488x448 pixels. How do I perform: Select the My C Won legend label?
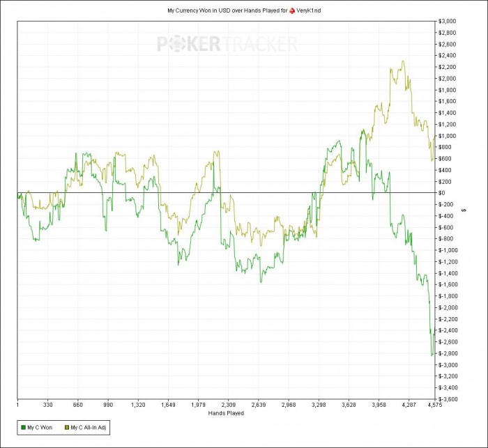(x=40, y=428)
